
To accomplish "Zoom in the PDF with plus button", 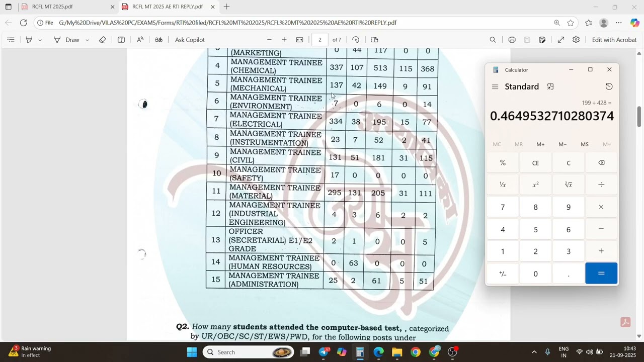I will tap(284, 40).
